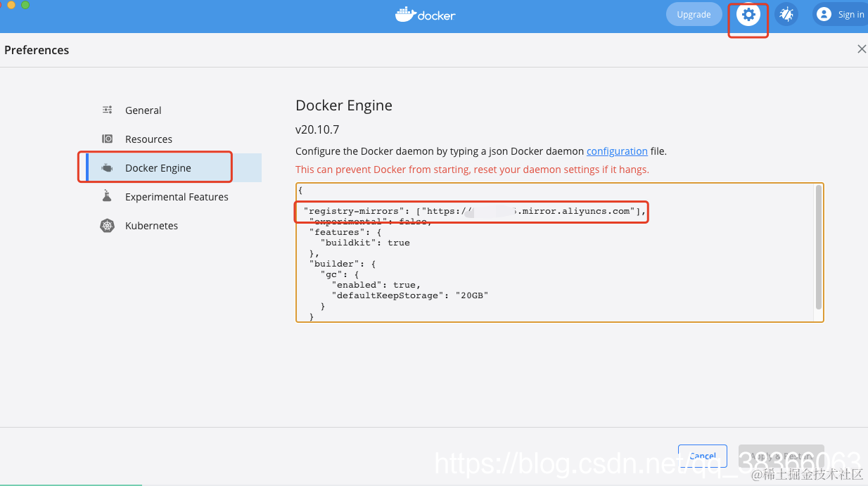
Task: Click the Sign in text label
Action: (x=851, y=14)
